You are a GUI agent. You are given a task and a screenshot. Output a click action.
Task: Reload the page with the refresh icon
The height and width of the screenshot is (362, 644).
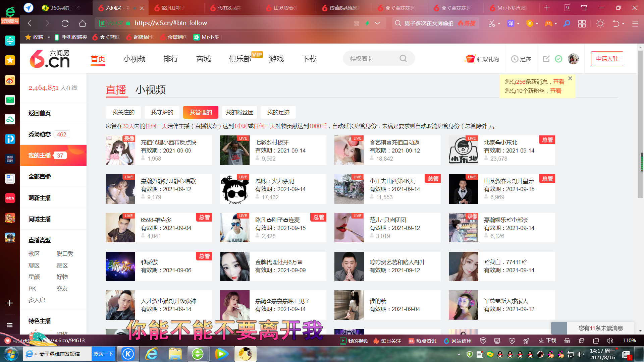(x=65, y=23)
